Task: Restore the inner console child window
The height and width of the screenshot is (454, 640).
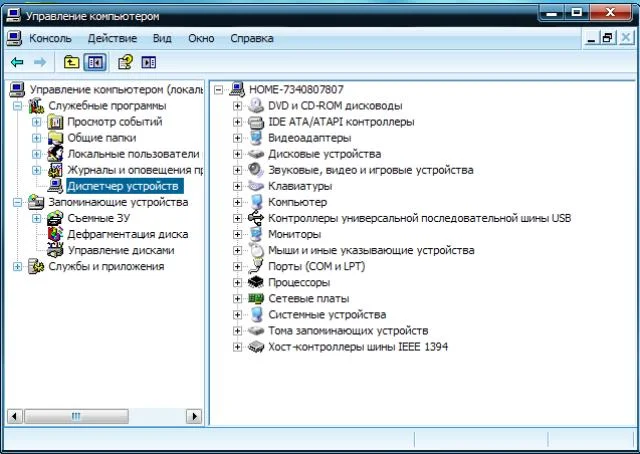Action: (607, 38)
